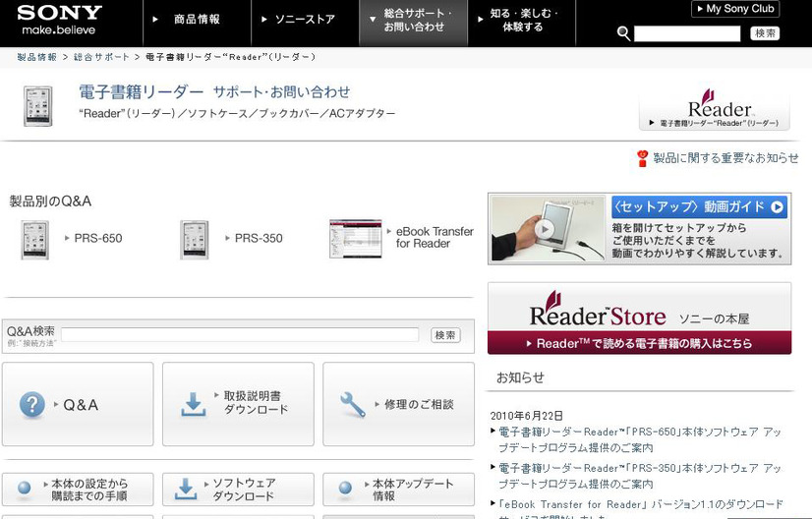Open ソフトウェアダウンロード tile
Image resolution: width=812 pixels, height=519 pixels.
click(238, 490)
